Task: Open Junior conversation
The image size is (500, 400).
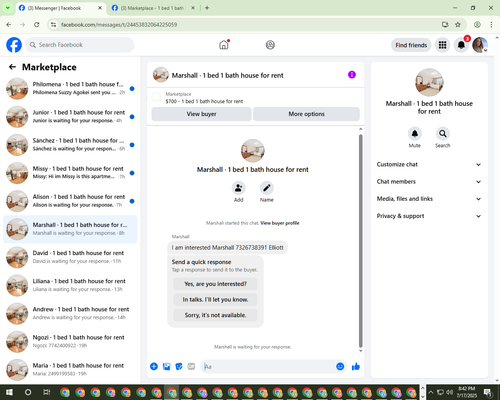Action: click(70, 117)
